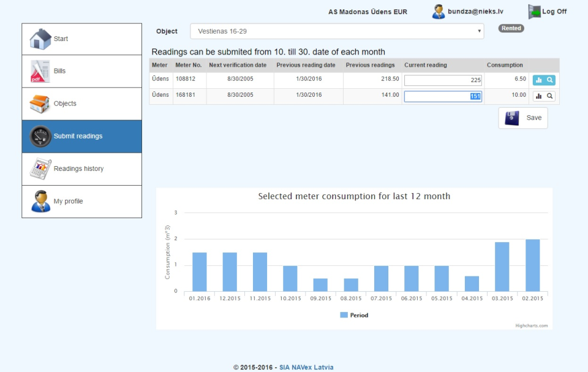
Task: Click the 09.2015 chart bar
Action: [320, 285]
